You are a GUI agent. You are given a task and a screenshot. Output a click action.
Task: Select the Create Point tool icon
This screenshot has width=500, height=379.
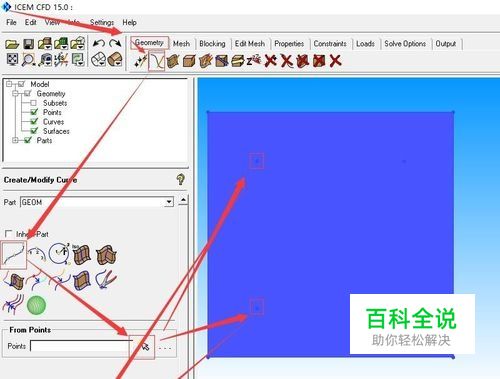coord(140,61)
